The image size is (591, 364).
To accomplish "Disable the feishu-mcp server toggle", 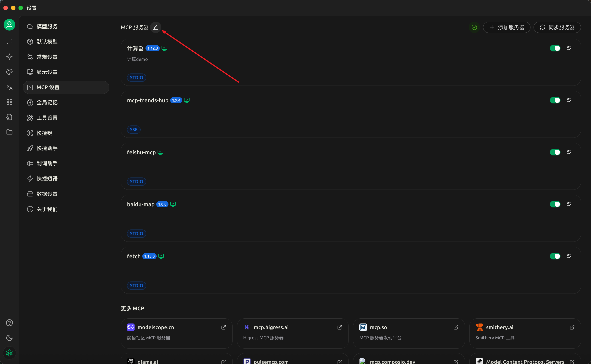I will [555, 152].
